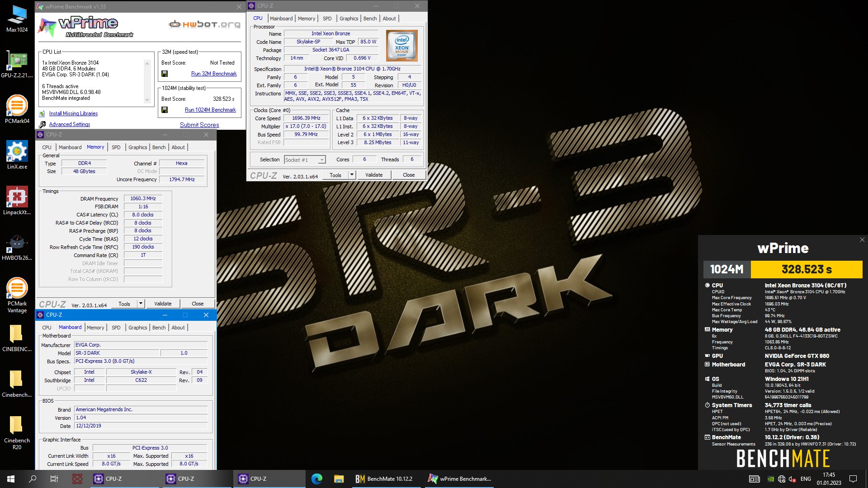Click Run 1024M Benchmark link
868x488 pixels.
(x=210, y=110)
